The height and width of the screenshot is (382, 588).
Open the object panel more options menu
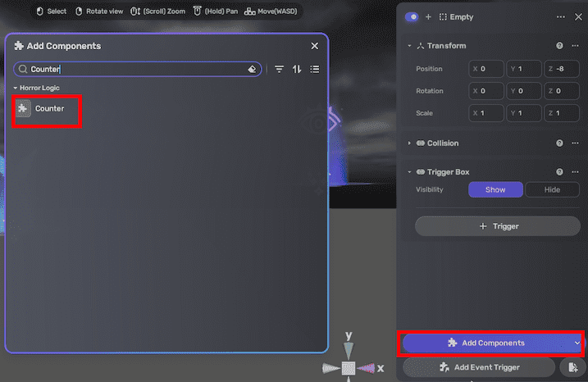pos(561,16)
